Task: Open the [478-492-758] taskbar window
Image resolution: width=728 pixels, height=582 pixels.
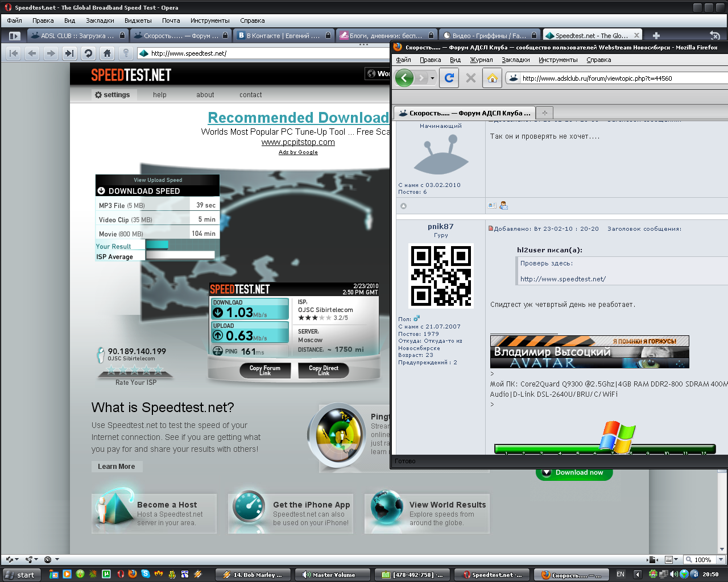Action: tap(412, 575)
